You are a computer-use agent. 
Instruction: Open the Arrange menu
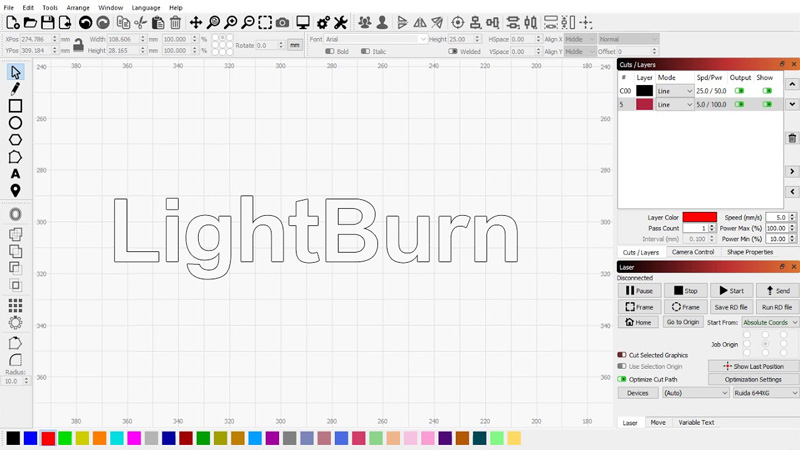(77, 7)
